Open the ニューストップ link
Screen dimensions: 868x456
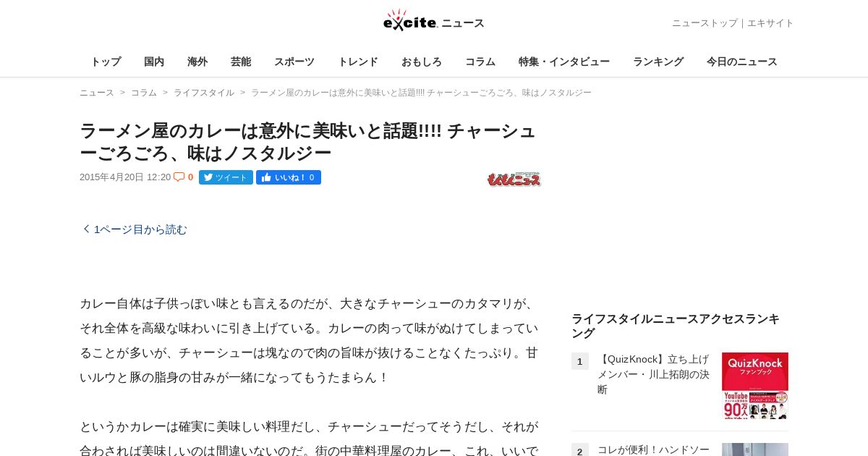[705, 23]
